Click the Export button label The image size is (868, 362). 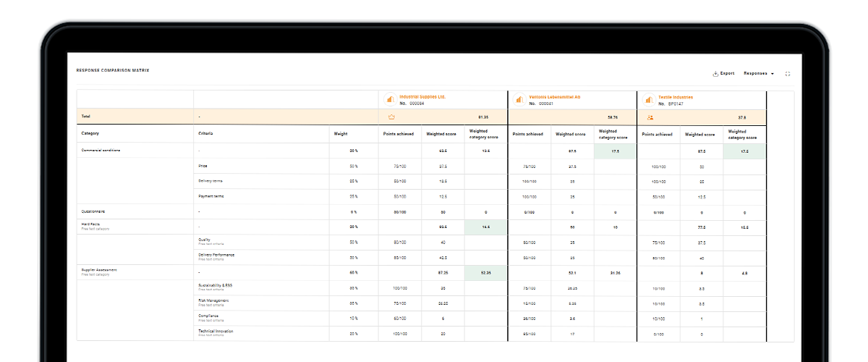click(x=727, y=73)
